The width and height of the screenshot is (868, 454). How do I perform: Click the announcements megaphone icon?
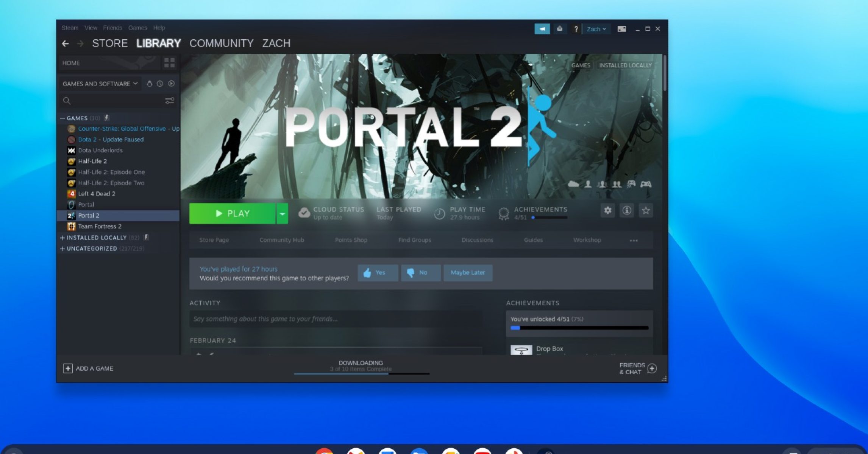coord(542,29)
